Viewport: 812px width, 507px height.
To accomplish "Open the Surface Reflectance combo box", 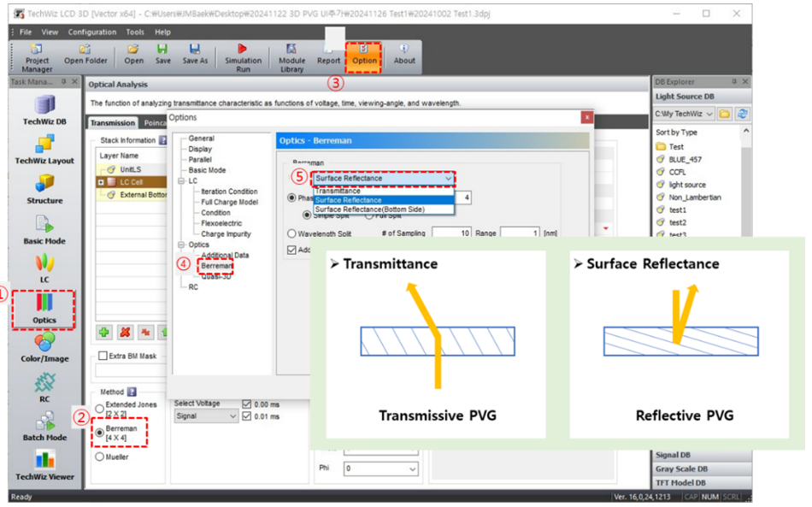I will [383, 178].
